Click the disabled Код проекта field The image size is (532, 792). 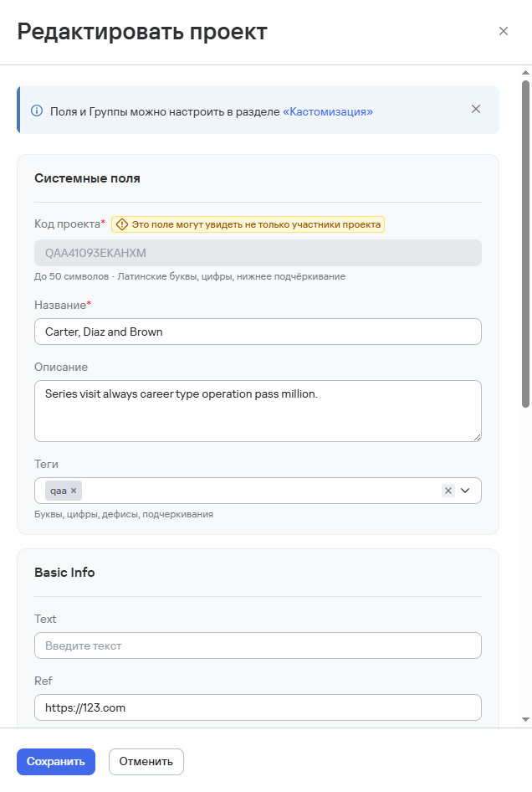(258, 253)
